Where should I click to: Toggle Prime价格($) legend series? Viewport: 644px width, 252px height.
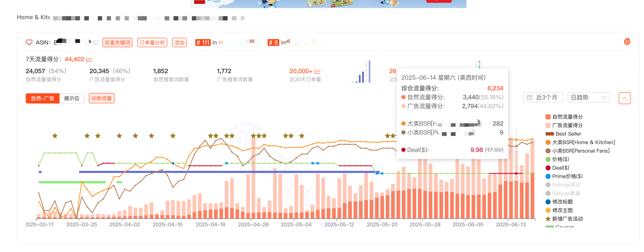pos(564,176)
